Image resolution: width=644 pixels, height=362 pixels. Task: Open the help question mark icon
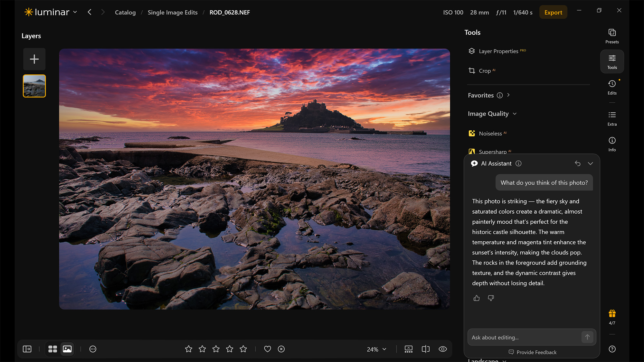point(612,349)
